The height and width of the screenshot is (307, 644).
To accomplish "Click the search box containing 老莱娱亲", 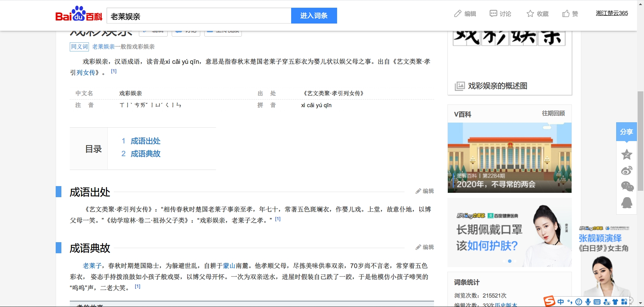I will pyautogui.click(x=199, y=16).
